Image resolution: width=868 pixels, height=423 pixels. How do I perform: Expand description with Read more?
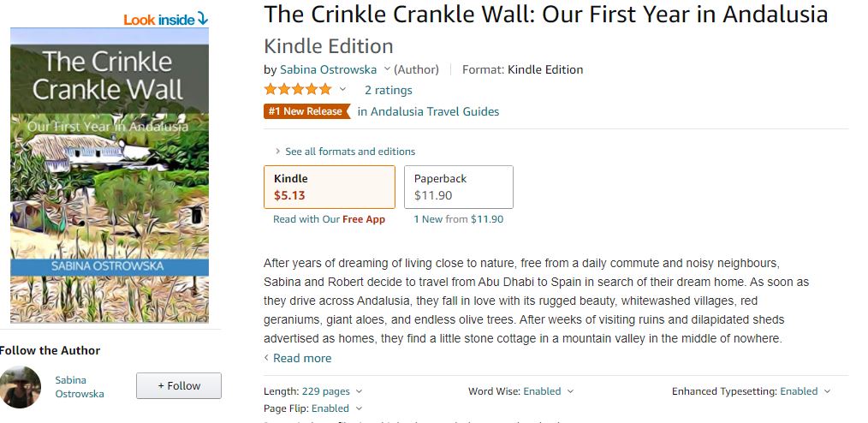click(301, 358)
